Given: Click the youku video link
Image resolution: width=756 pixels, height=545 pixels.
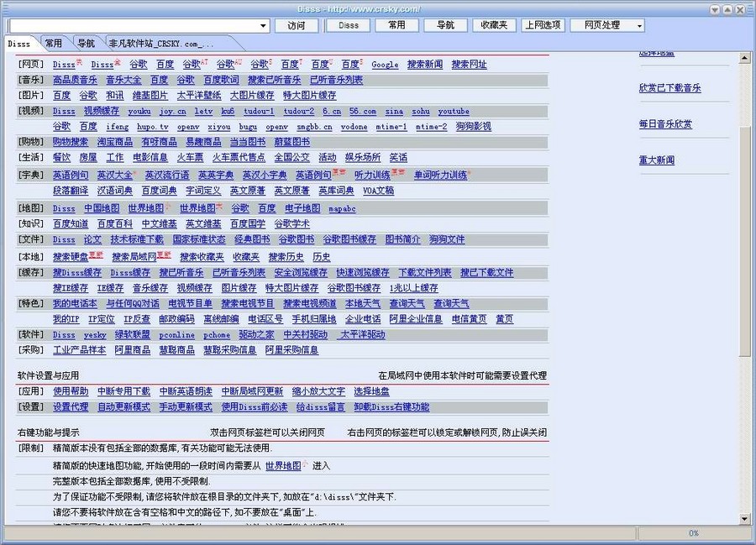Looking at the screenshot, I should click(x=139, y=112).
